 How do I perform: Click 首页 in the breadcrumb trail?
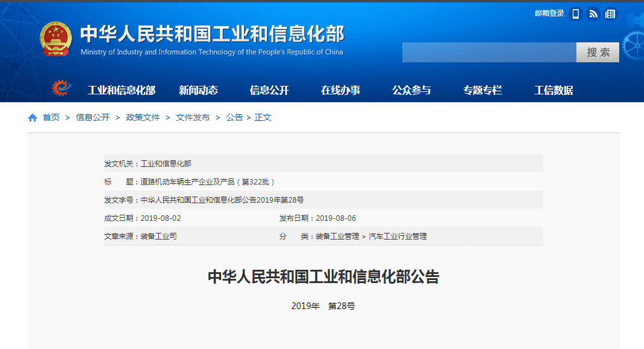(51, 117)
